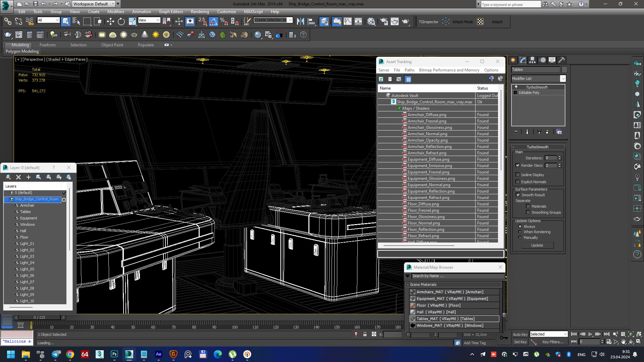Screen dimensions: 644x362
Task: Open After Effects from the taskbar
Action: point(159,354)
